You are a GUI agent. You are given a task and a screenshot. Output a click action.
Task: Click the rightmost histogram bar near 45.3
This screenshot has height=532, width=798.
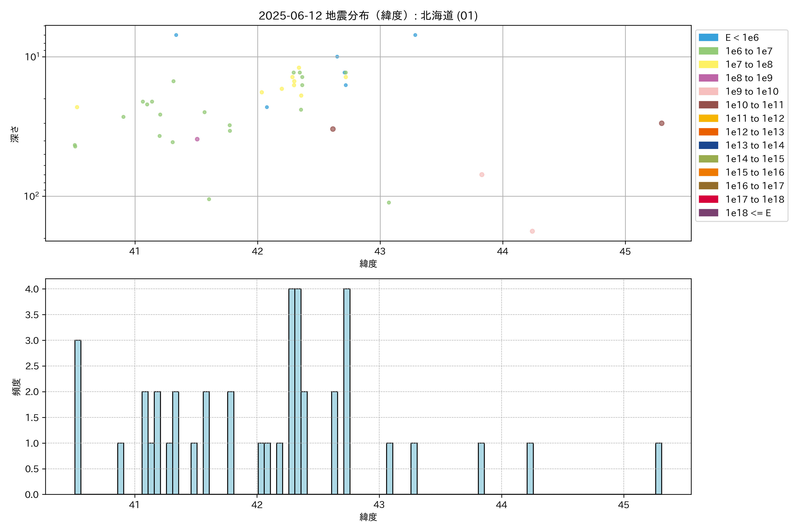click(658, 469)
